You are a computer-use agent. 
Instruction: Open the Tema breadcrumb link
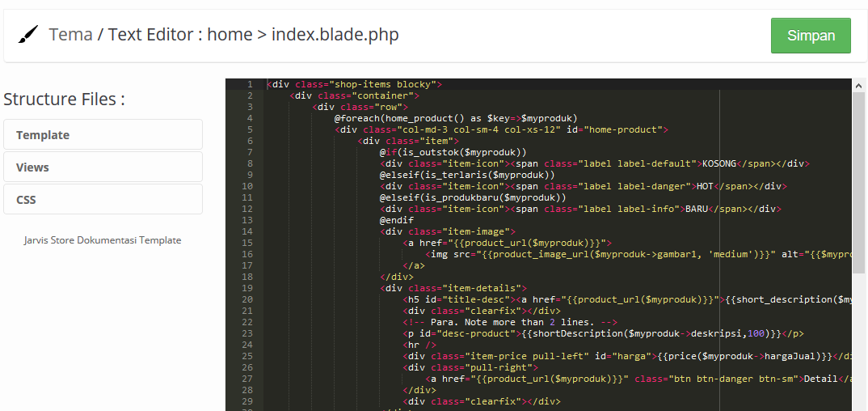(70, 35)
